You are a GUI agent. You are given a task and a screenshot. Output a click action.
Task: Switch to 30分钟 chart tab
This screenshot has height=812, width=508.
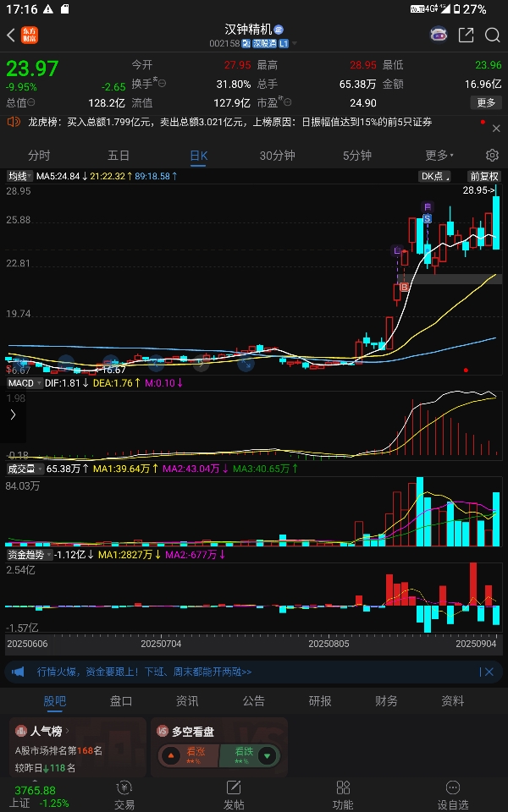coord(278,156)
